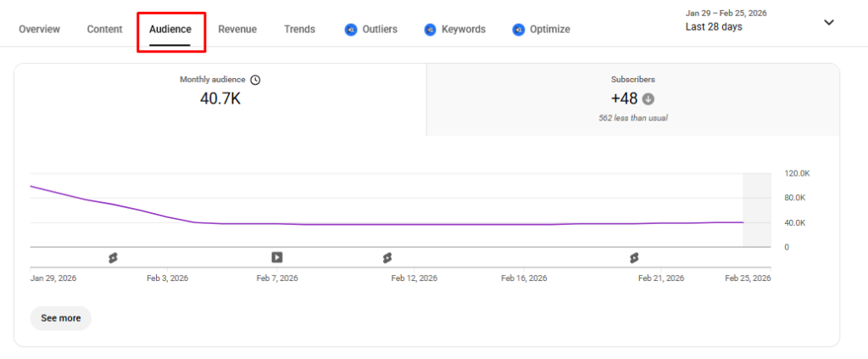The image size is (868, 359).
Task: Select the highlighted Audience tab
Action: click(x=170, y=30)
